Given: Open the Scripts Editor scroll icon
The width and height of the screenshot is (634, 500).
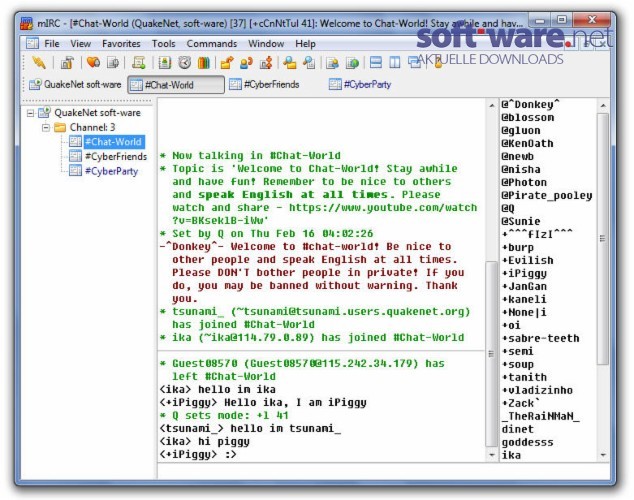Looking at the screenshot, I should tap(139, 62).
